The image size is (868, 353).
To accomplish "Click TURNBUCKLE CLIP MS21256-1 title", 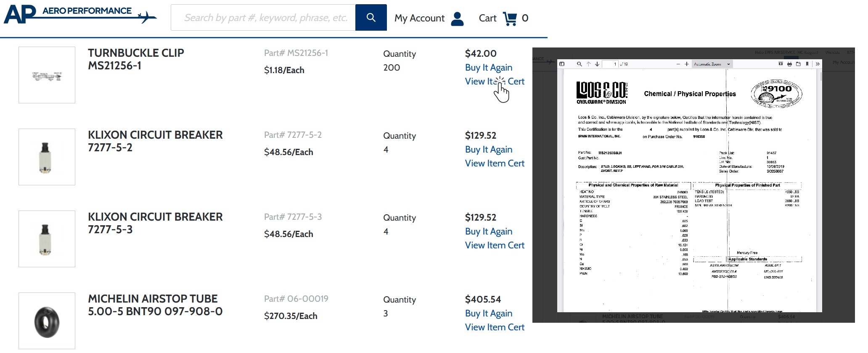I will [136, 59].
